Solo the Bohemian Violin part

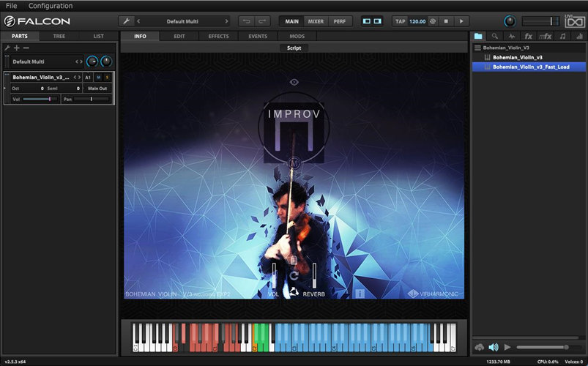coord(107,77)
